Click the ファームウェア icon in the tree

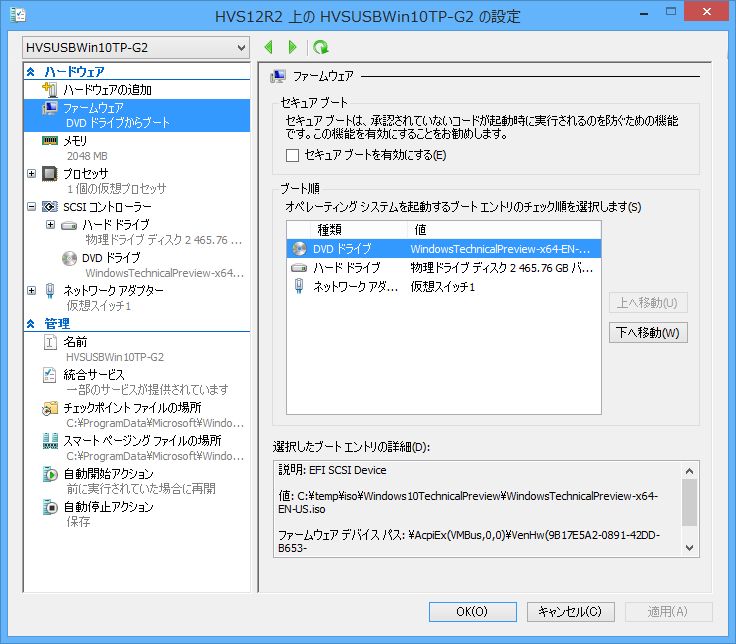(50, 108)
